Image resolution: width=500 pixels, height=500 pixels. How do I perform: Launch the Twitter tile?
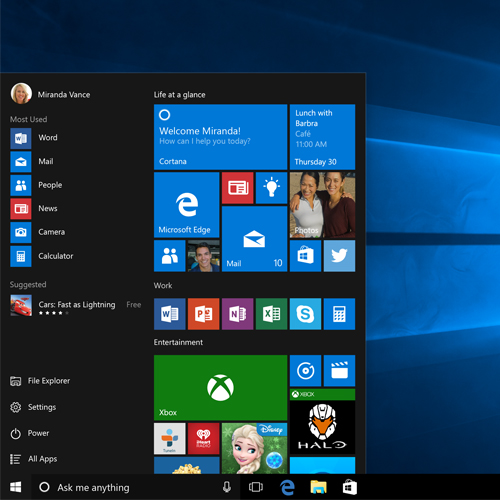[x=339, y=256]
